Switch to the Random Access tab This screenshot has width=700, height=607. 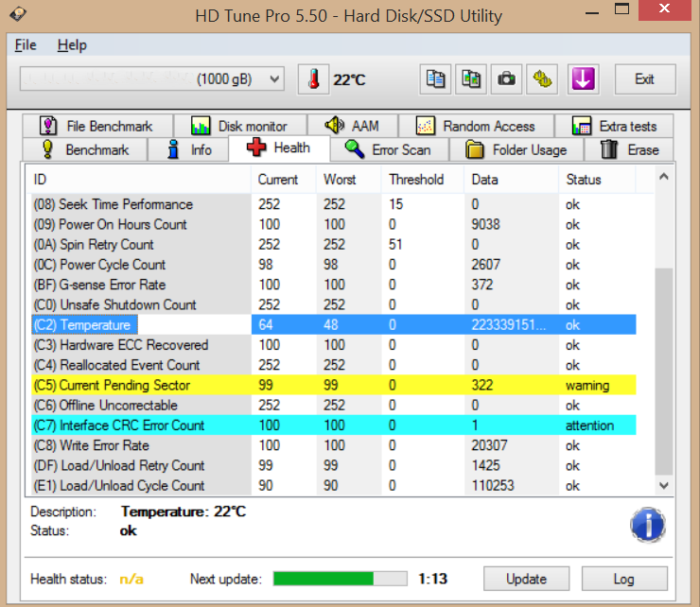click(476, 127)
